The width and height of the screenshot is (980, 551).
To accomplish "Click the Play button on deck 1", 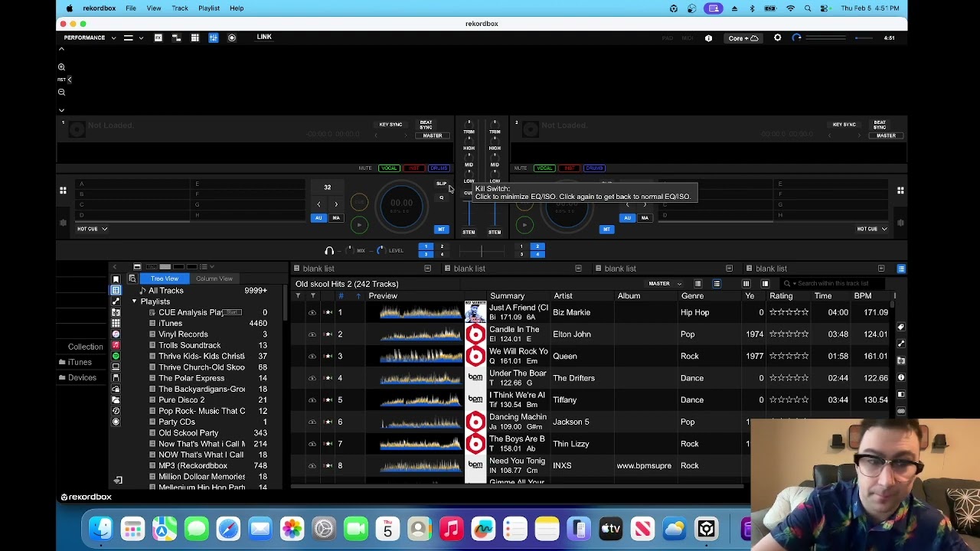I will pos(359,225).
